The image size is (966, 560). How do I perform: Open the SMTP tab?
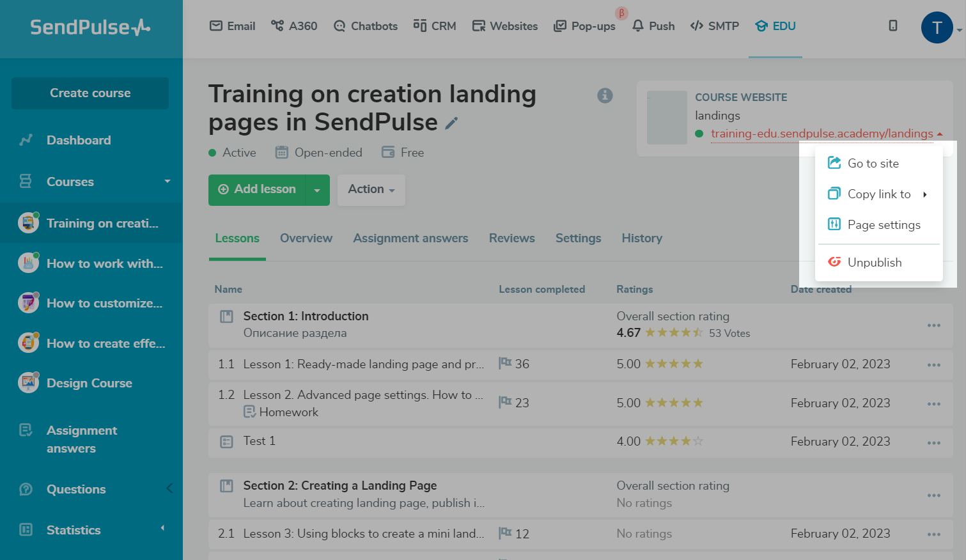tap(715, 26)
